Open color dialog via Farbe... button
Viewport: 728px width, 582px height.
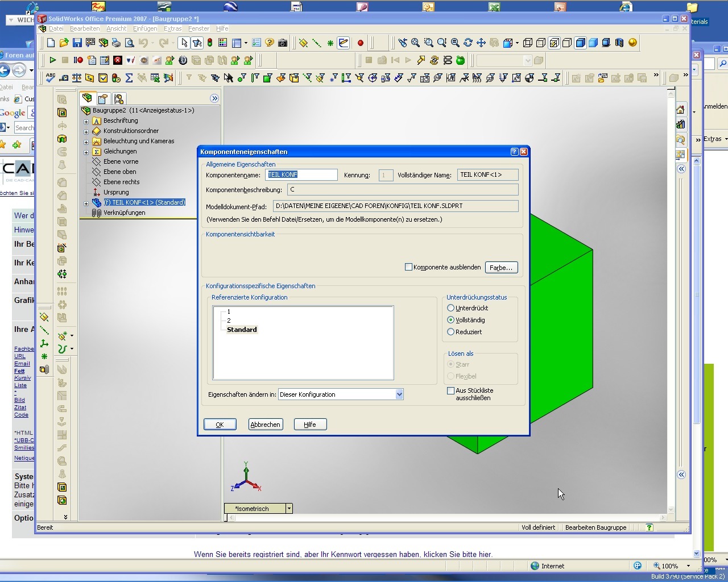pyautogui.click(x=501, y=267)
